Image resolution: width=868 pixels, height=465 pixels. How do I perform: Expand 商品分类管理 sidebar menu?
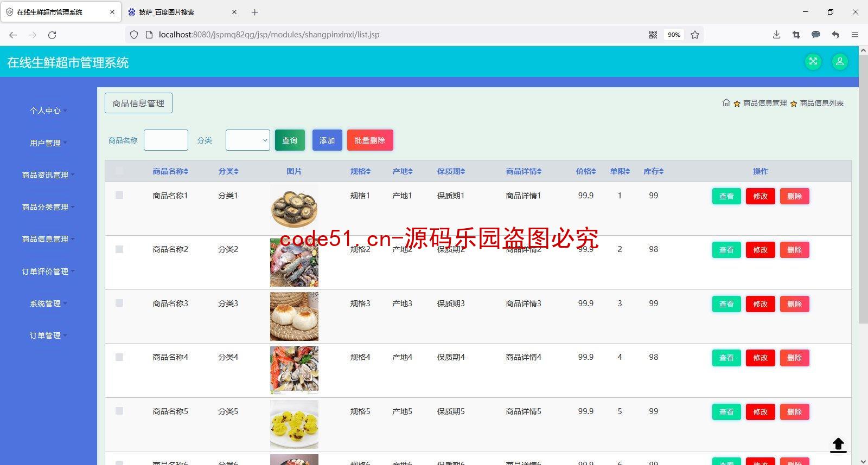tap(48, 207)
